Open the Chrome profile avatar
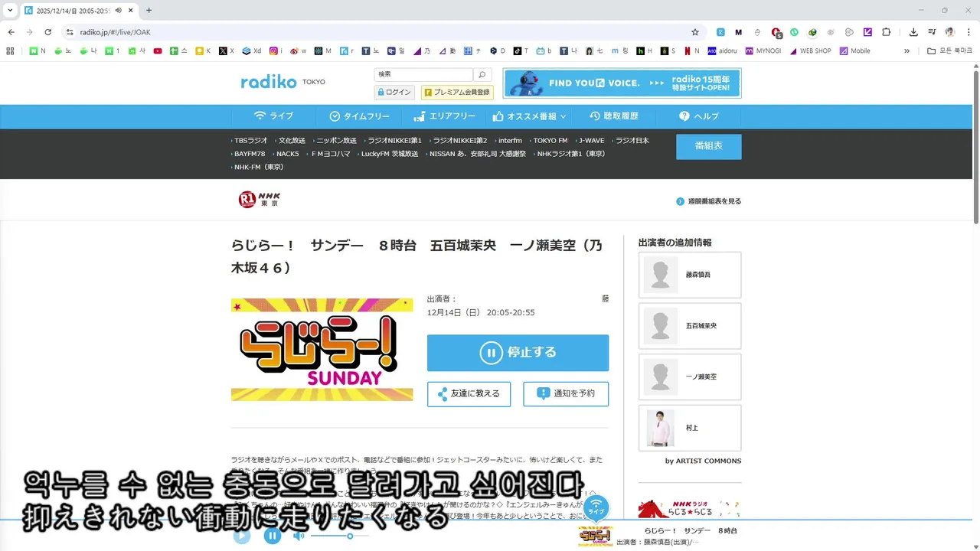Viewport: 980px width, 551px height. point(950,32)
